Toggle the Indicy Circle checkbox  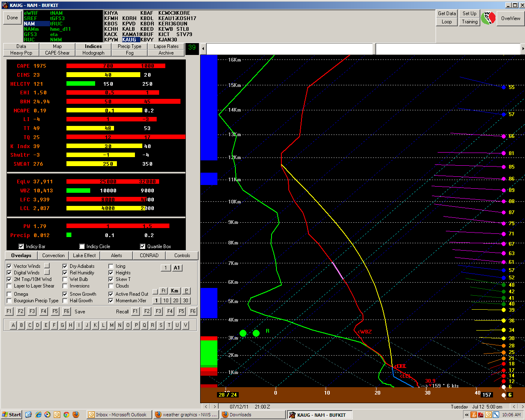pos(82,247)
